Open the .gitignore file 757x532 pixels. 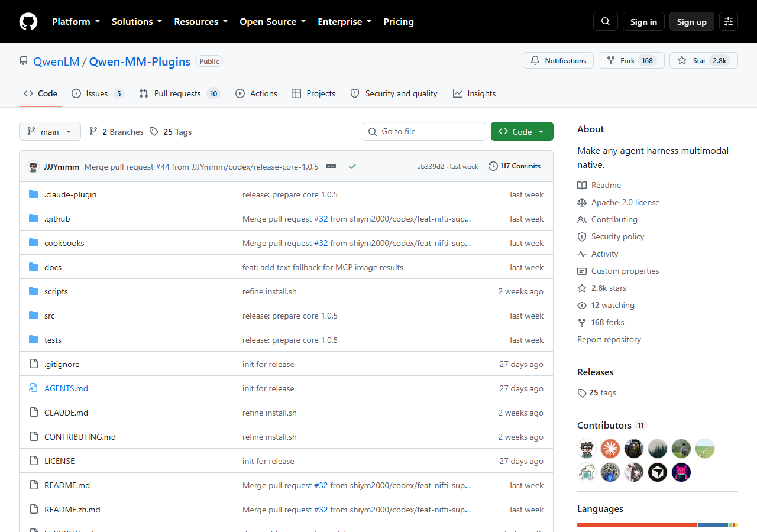point(62,364)
